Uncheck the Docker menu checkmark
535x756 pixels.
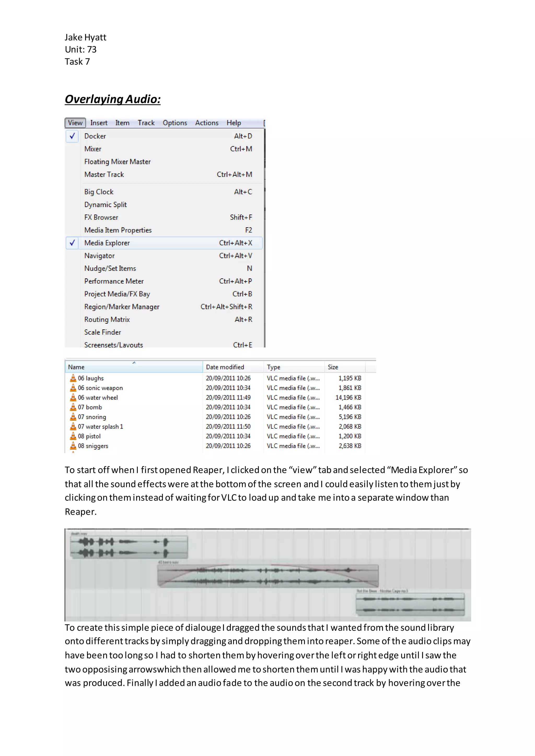click(72, 136)
